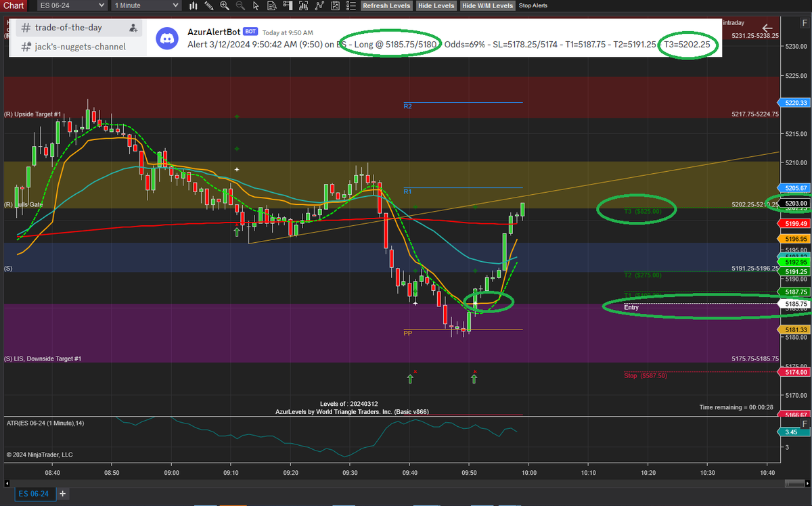Click the Entry order line label

coord(631,307)
